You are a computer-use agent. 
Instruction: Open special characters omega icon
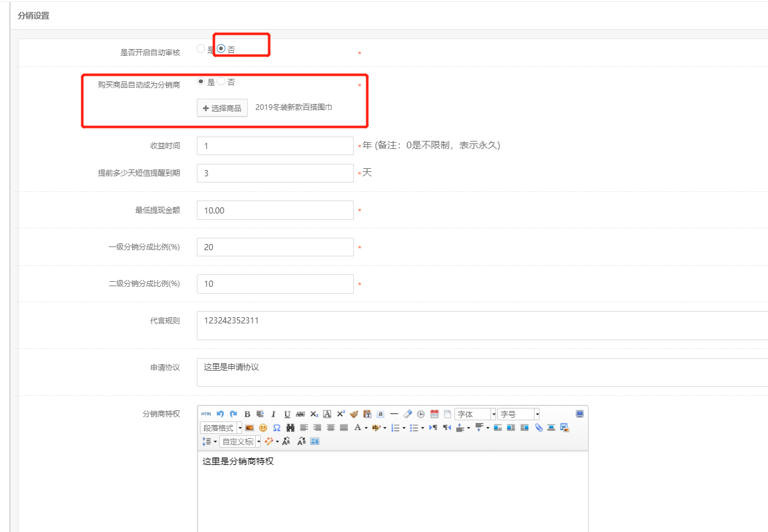pos(276,428)
